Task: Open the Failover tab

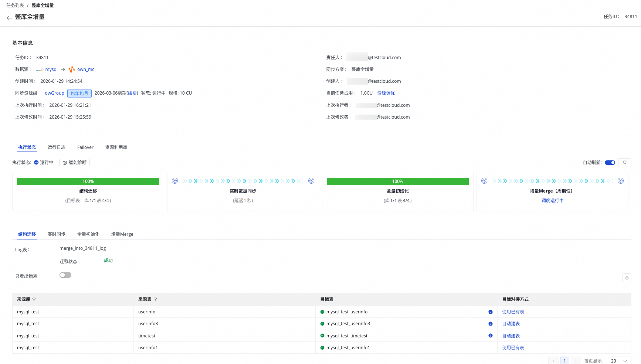Action: pyautogui.click(x=85, y=147)
